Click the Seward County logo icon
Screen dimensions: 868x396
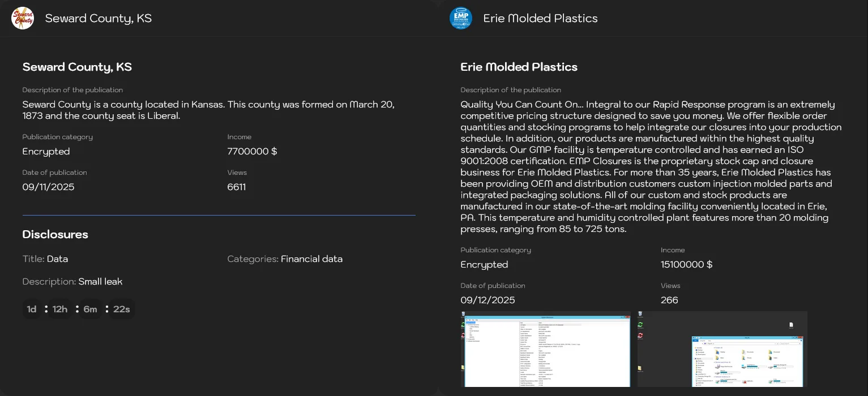click(22, 18)
